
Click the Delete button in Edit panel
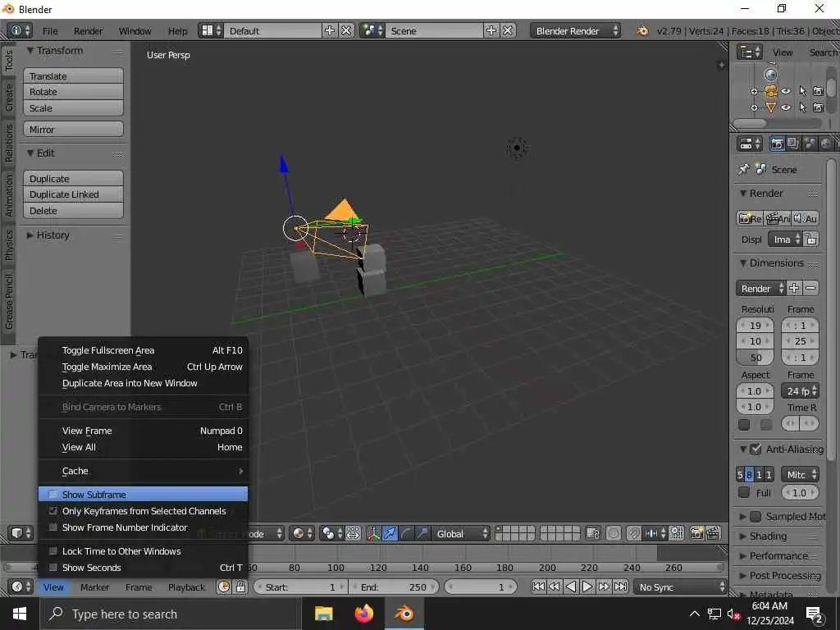click(x=73, y=211)
